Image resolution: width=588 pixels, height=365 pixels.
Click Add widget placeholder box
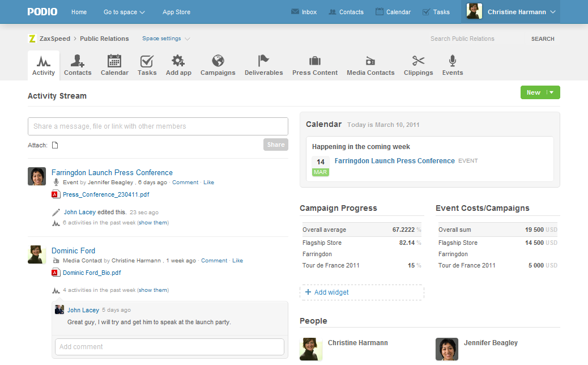coord(361,292)
